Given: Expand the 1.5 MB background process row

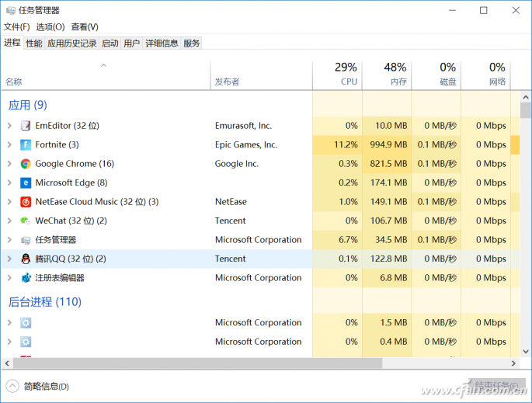Looking at the screenshot, I should (x=9, y=322).
